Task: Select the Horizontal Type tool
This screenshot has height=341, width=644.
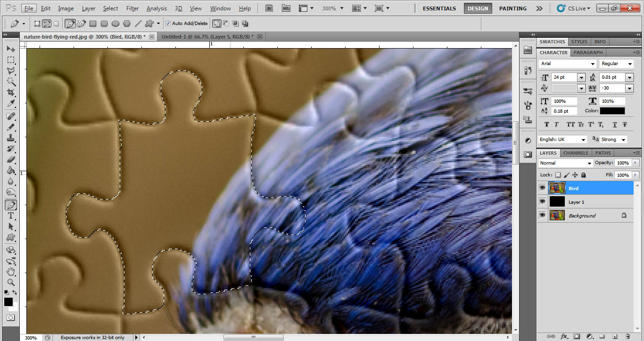Action: tap(11, 216)
